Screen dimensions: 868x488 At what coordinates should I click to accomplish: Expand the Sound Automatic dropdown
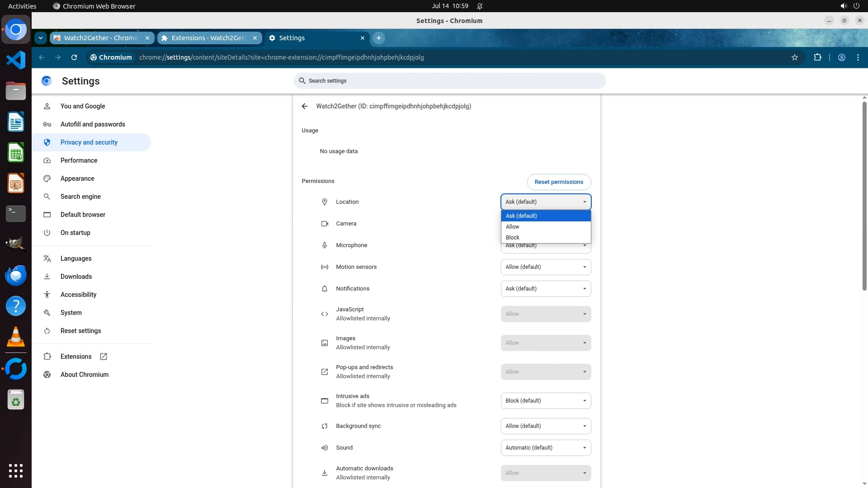[x=546, y=448]
